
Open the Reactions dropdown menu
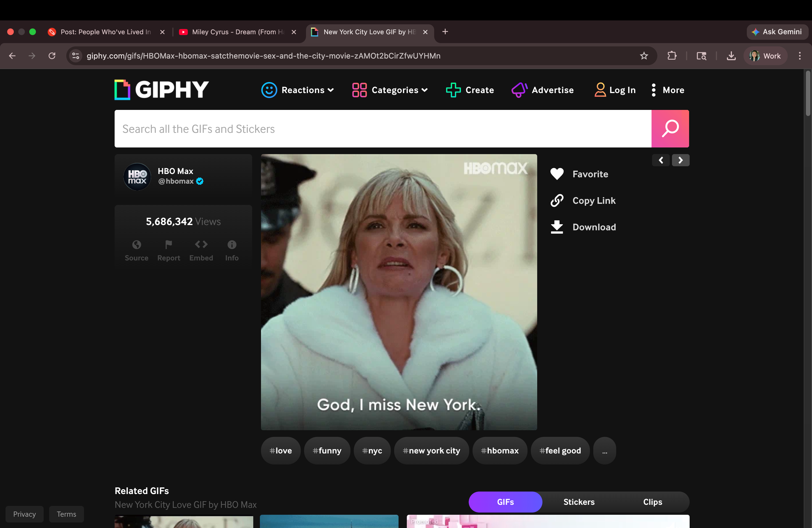pyautogui.click(x=297, y=90)
